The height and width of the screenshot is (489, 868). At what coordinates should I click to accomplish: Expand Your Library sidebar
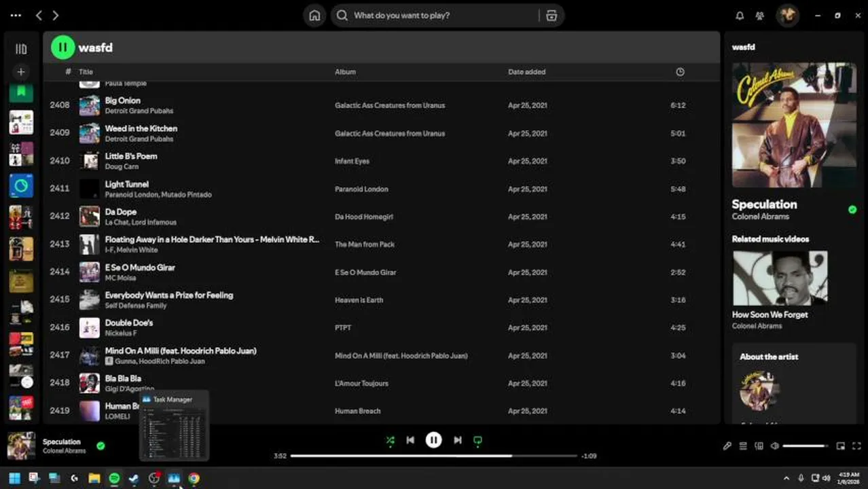tap(21, 49)
